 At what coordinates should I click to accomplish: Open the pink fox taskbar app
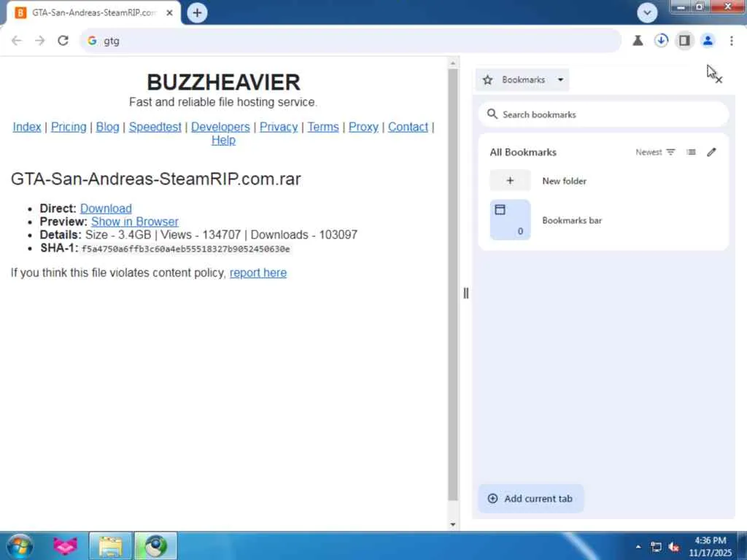65,545
